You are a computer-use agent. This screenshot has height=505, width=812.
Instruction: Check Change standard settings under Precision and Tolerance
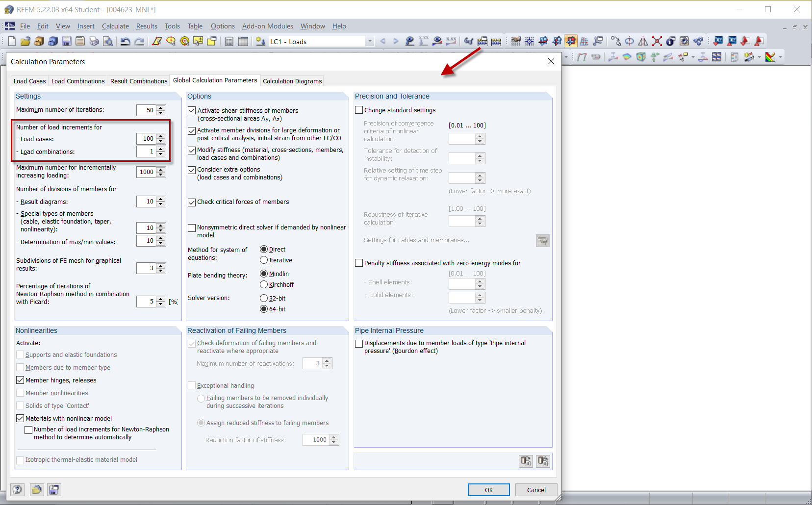point(359,110)
